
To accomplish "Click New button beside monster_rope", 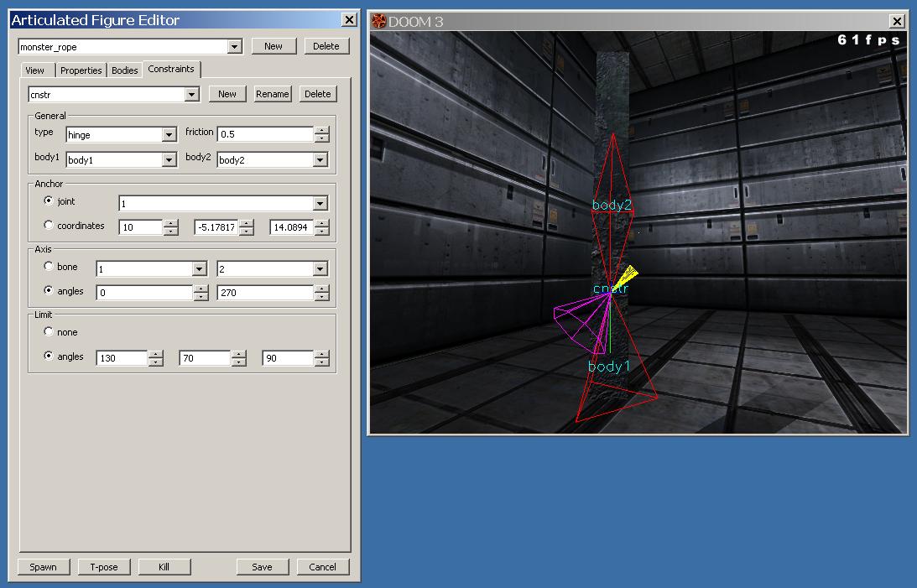I will [x=274, y=46].
